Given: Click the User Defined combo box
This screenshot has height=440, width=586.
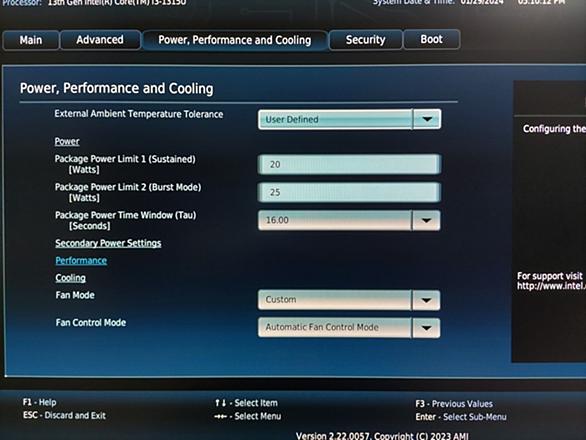Looking at the screenshot, I should coord(349,119).
